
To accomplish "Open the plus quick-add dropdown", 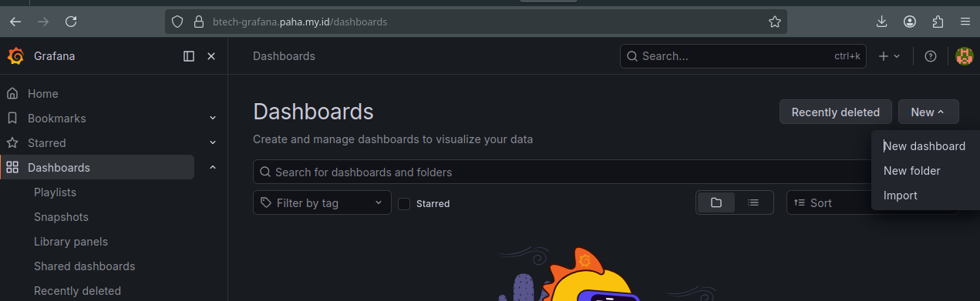I will tap(889, 56).
